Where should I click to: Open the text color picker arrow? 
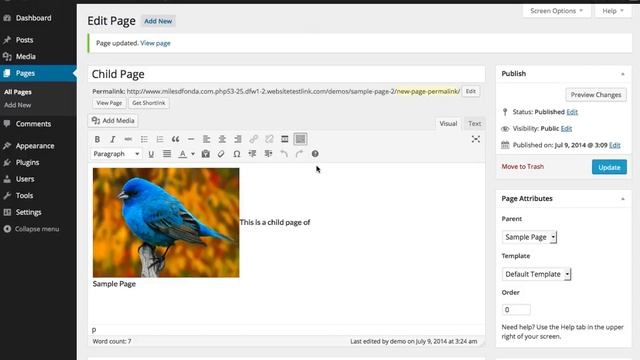tap(193, 154)
